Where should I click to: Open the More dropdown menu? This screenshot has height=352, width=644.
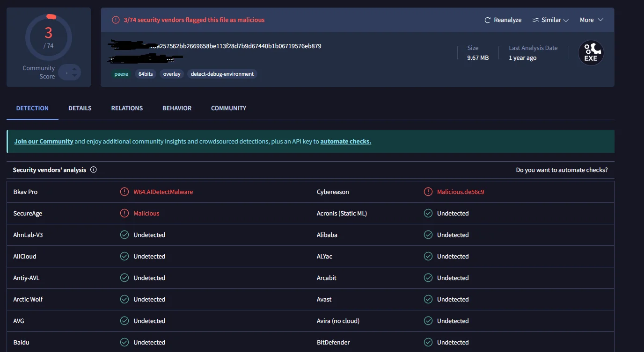click(591, 20)
